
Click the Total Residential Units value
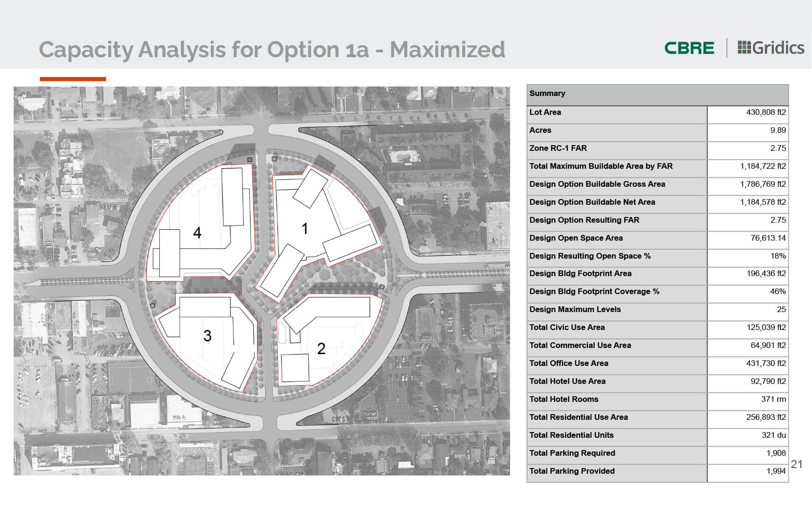pos(774,435)
